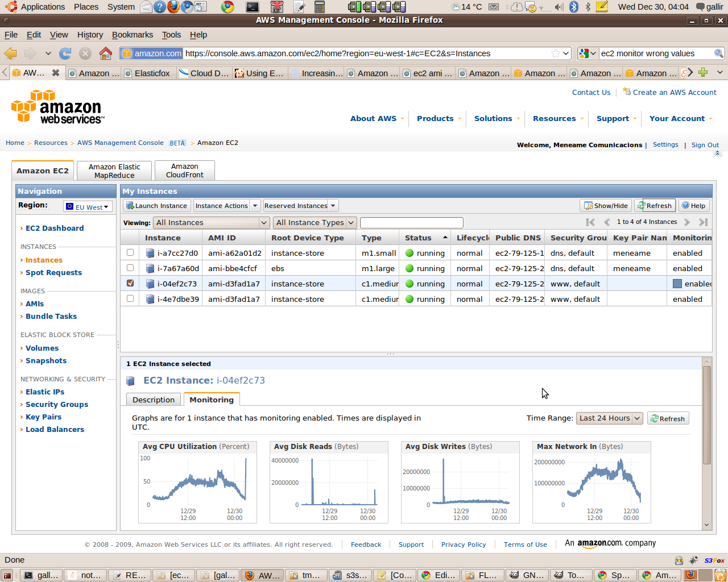Open the search engine selector dropdown
This screenshot has width=728, height=582.
[x=588, y=53]
